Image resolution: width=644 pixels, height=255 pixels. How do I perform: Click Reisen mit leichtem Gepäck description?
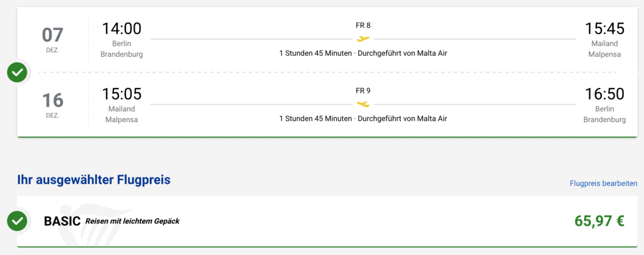tap(132, 222)
